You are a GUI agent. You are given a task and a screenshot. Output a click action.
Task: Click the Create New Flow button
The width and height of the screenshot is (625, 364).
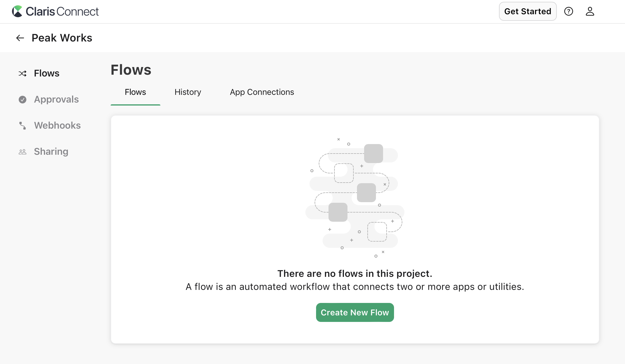point(355,312)
